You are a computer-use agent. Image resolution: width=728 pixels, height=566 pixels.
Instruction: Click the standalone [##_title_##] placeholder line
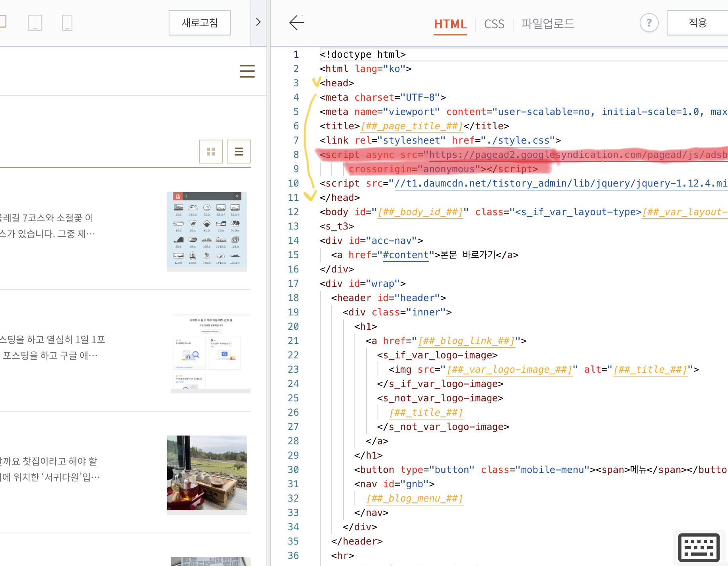(x=426, y=412)
